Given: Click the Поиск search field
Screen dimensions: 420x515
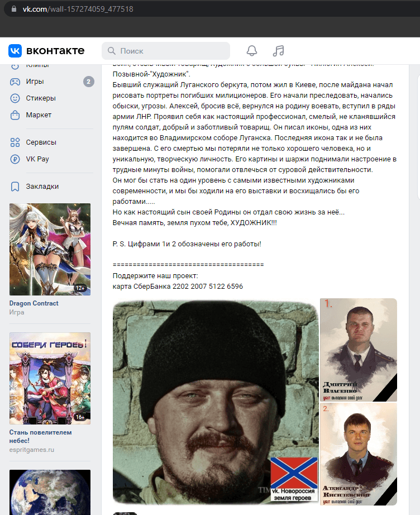Looking at the screenshot, I should coord(166,51).
